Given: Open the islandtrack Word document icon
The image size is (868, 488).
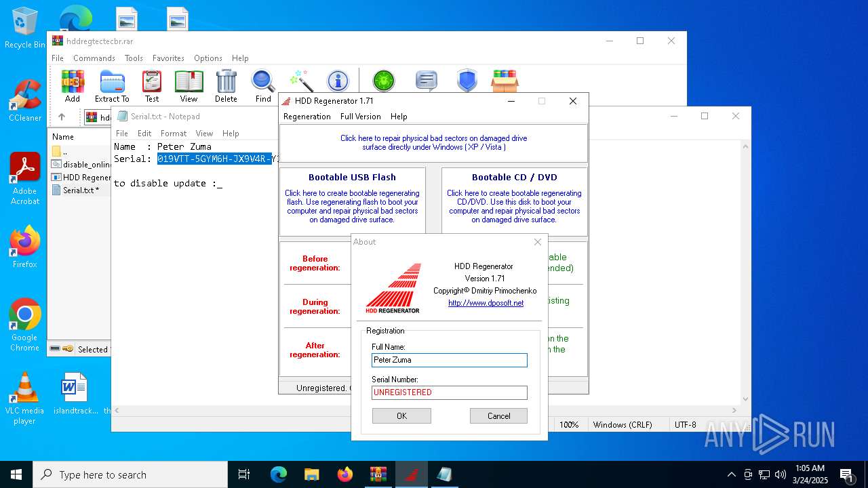Looking at the screenshot, I should [x=75, y=393].
